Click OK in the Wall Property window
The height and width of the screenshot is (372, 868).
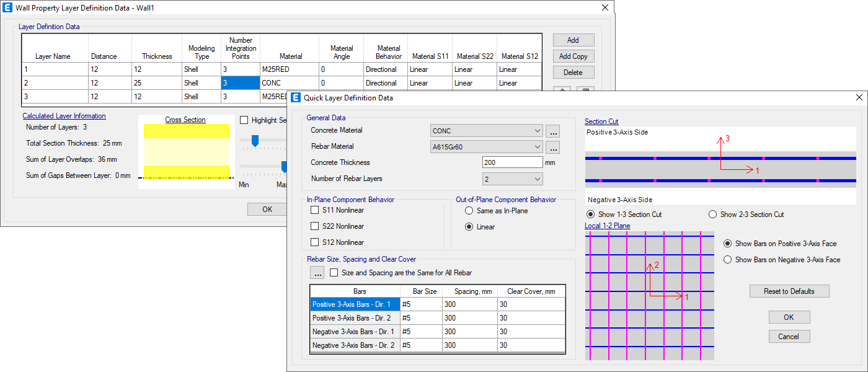[267, 210]
